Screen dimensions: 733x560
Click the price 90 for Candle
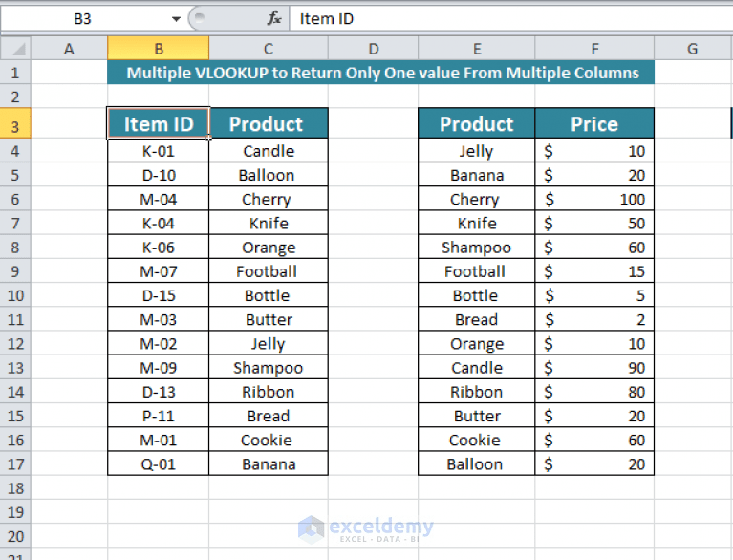point(594,367)
